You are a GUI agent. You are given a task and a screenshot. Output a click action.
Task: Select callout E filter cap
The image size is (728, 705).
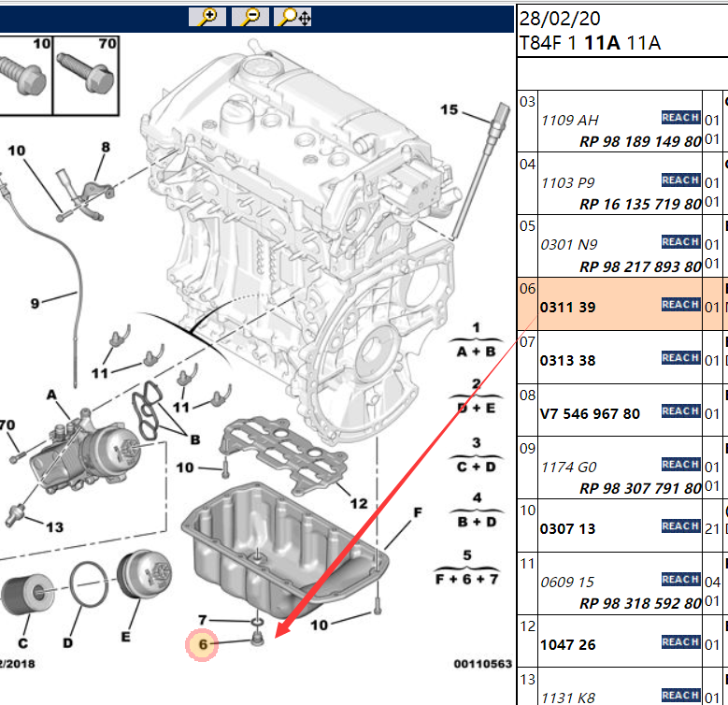pyautogui.click(x=125, y=637)
